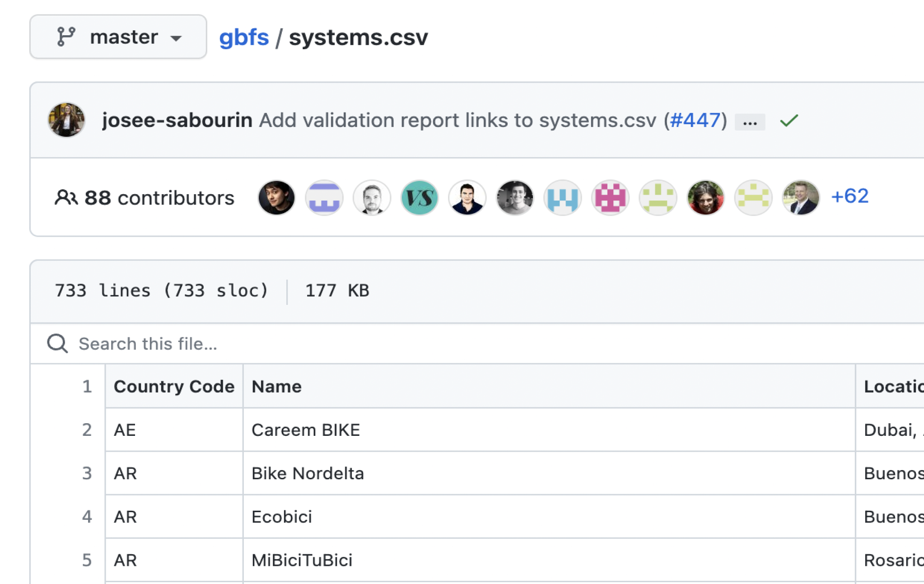Click the 733 lines (733 sloc) text

161,290
